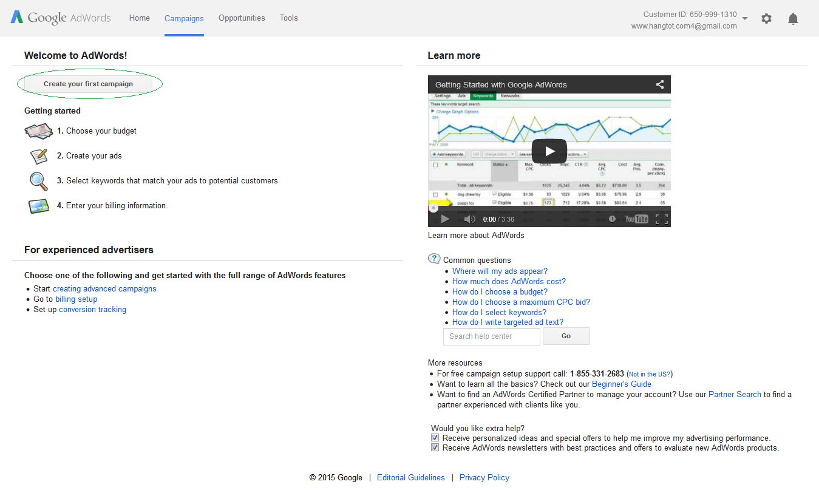Uncheck Receive personalized ideas and special offers
Screen dimensions: 819x504
coord(435,438)
